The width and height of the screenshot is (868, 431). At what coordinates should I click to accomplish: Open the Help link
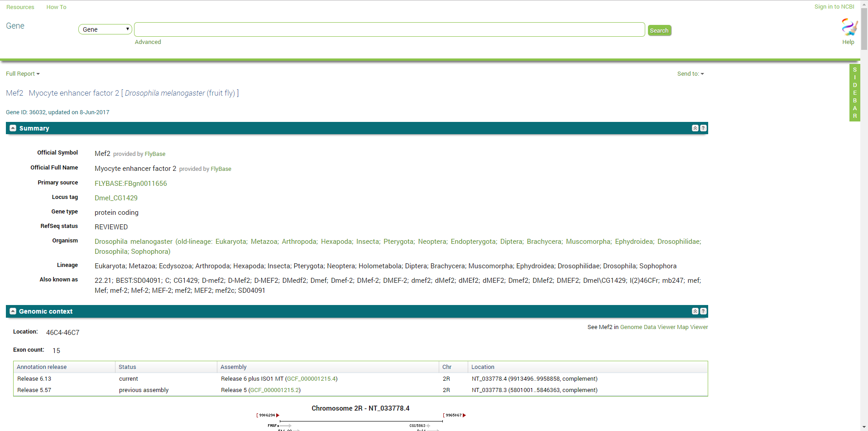[x=848, y=42]
